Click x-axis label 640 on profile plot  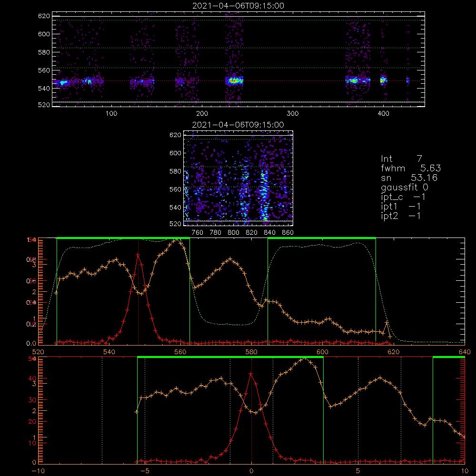465,352
